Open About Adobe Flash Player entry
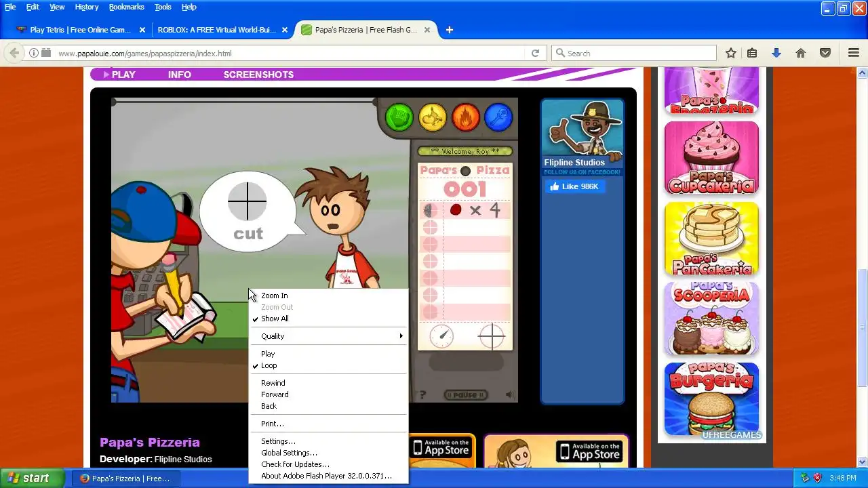Image resolution: width=868 pixels, height=488 pixels. [x=329, y=476]
